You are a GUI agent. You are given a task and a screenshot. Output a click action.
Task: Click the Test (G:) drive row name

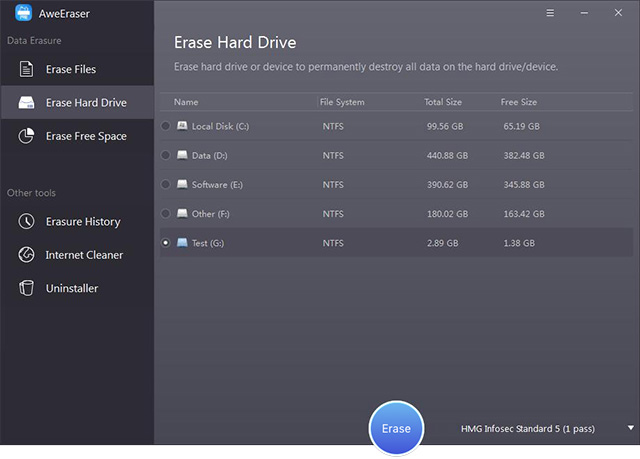(210, 243)
